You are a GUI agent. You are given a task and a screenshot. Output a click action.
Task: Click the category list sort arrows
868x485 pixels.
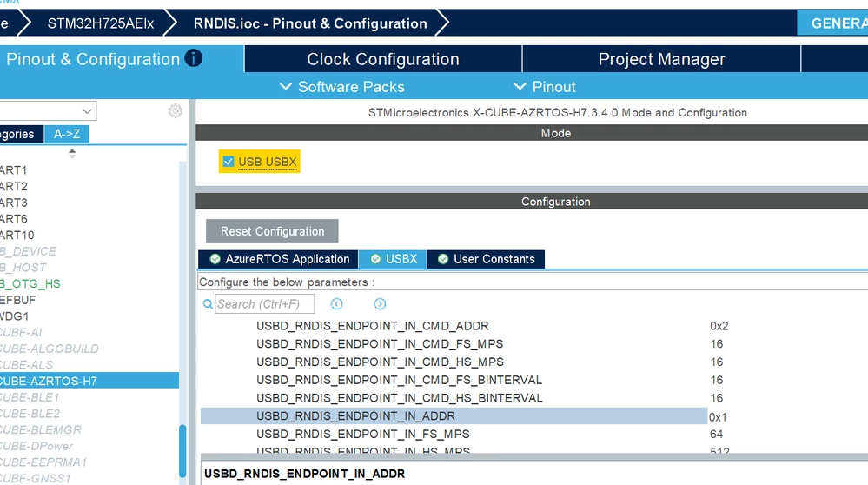(72, 153)
